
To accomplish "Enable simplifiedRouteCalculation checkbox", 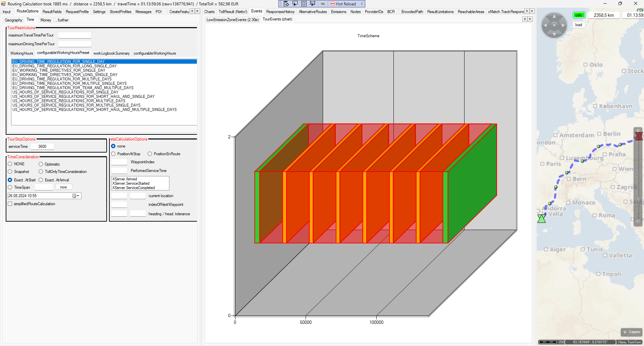I will point(10,204).
